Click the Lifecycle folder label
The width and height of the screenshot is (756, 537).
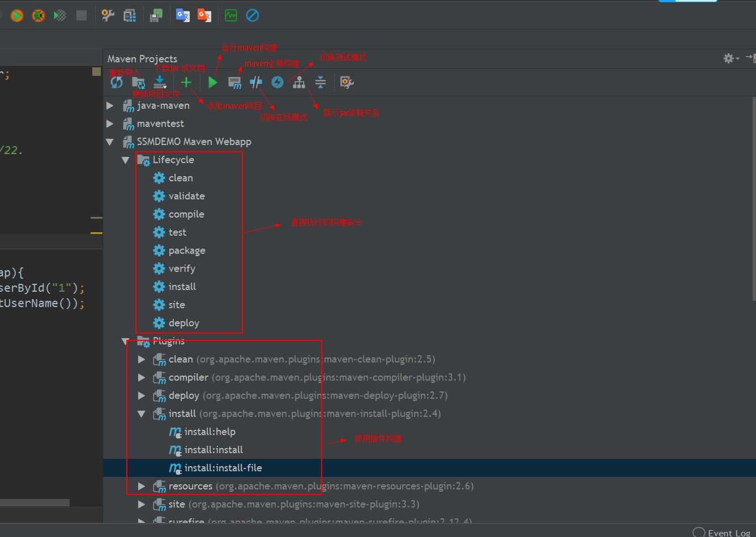click(x=173, y=160)
